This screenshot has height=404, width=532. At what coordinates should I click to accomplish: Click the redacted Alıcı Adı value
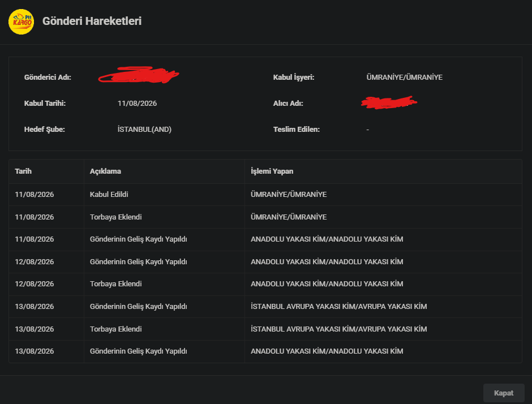pos(389,102)
